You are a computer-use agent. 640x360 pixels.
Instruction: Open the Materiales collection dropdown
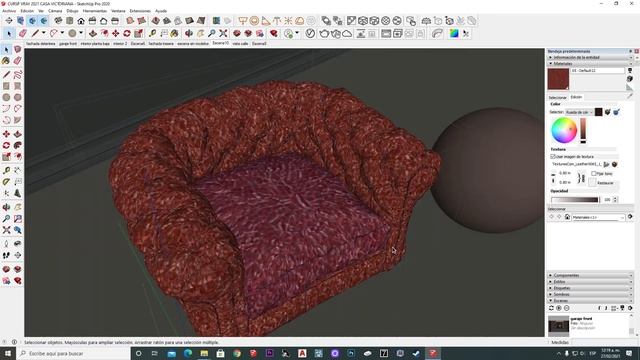598,218
